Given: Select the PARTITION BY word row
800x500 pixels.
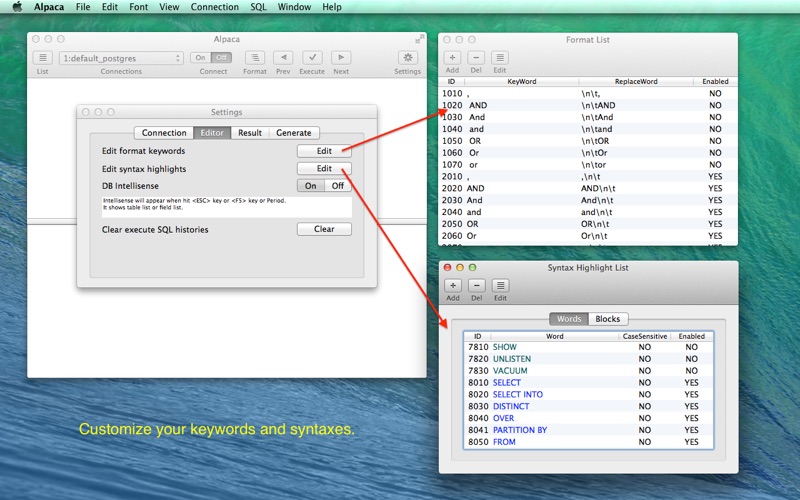Looking at the screenshot, I should point(588,430).
